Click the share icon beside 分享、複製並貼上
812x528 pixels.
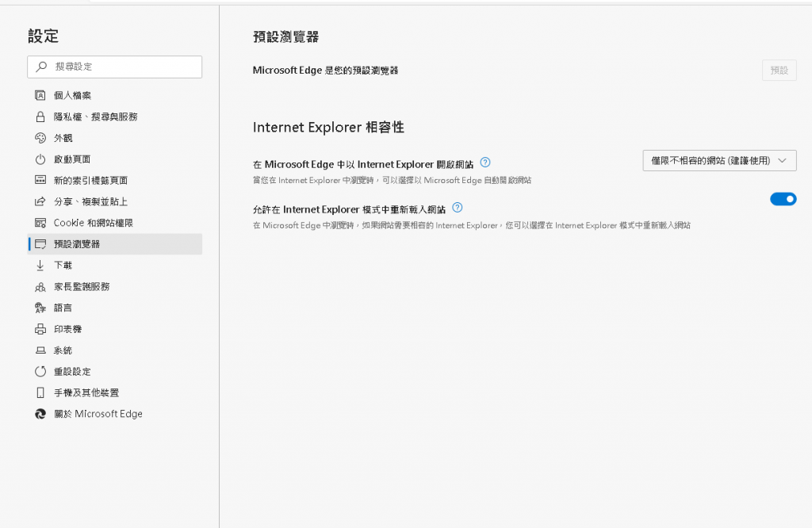click(40, 201)
